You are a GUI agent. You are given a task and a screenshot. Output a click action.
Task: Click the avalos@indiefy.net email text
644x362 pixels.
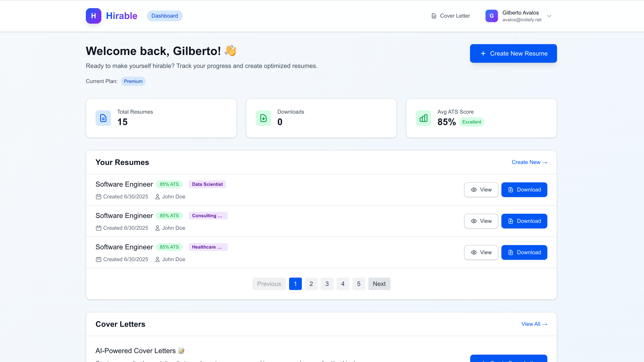[522, 20]
